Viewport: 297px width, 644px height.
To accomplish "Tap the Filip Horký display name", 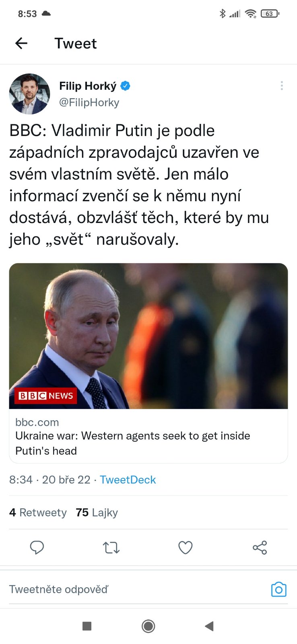I will pyautogui.click(x=88, y=86).
